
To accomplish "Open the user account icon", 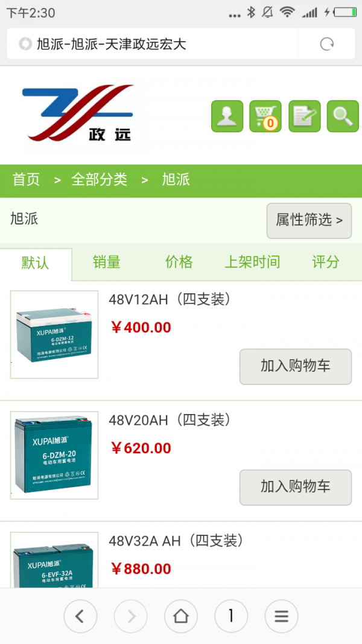I will coord(227,116).
